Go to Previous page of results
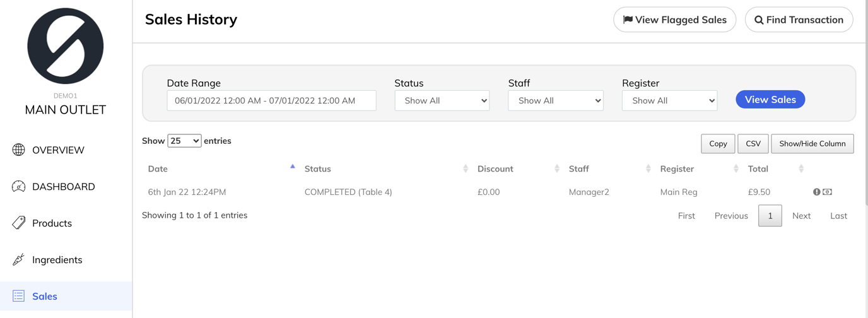 click(x=731, y=216)
